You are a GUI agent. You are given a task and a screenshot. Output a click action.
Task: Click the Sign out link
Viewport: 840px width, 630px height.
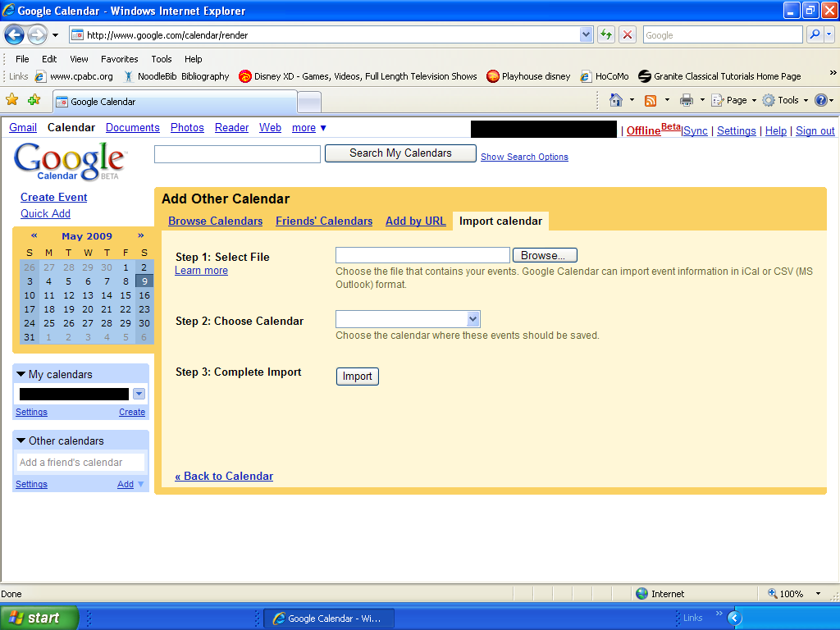click(815, 130)
